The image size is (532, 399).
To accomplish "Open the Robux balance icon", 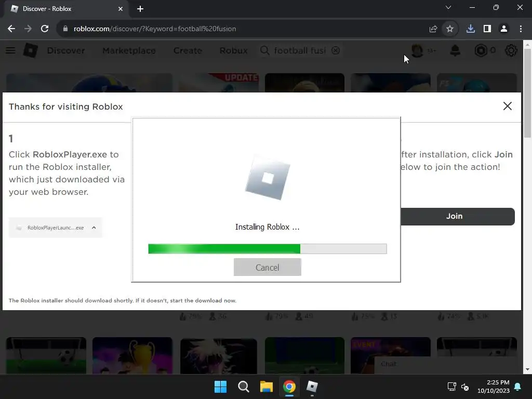I will [x=481, y=50].
